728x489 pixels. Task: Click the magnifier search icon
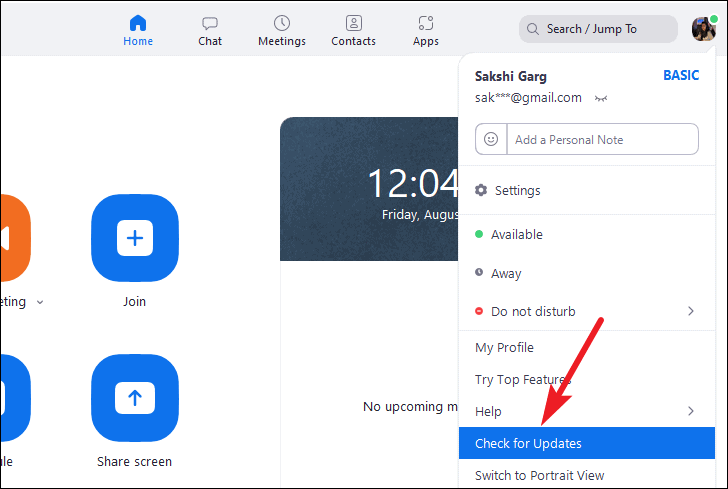click(x=533, y=29)
